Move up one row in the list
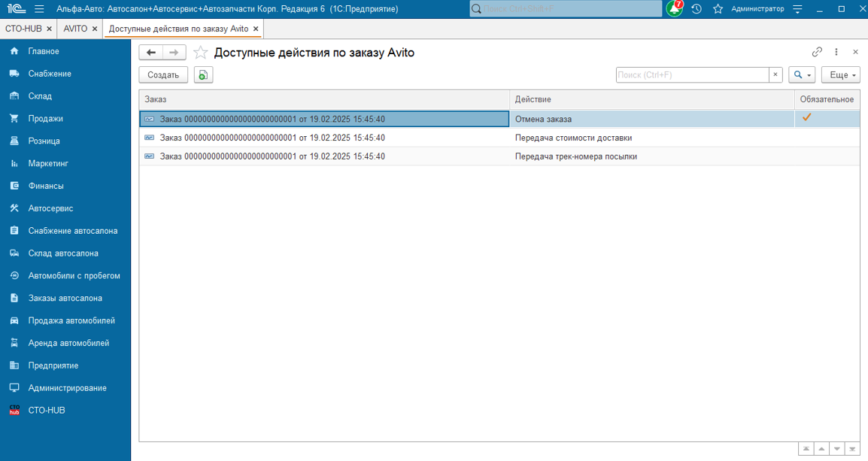868x461 pixels. pos(821,449)
